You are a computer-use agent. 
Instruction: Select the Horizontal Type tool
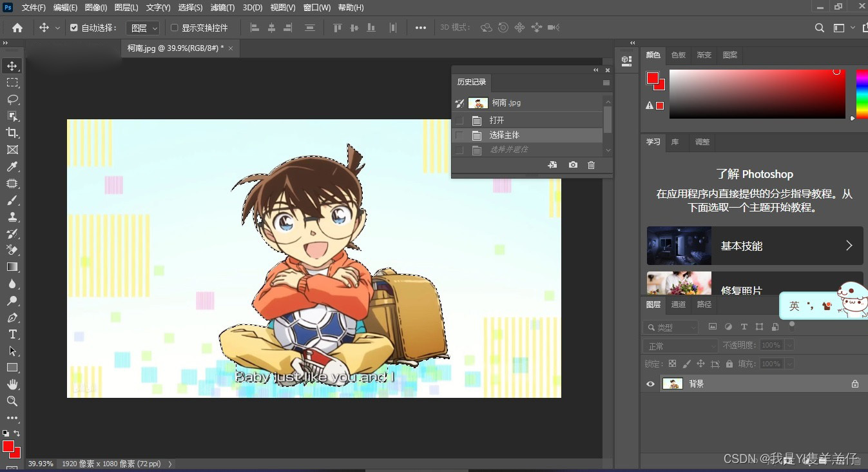[12, 334]
